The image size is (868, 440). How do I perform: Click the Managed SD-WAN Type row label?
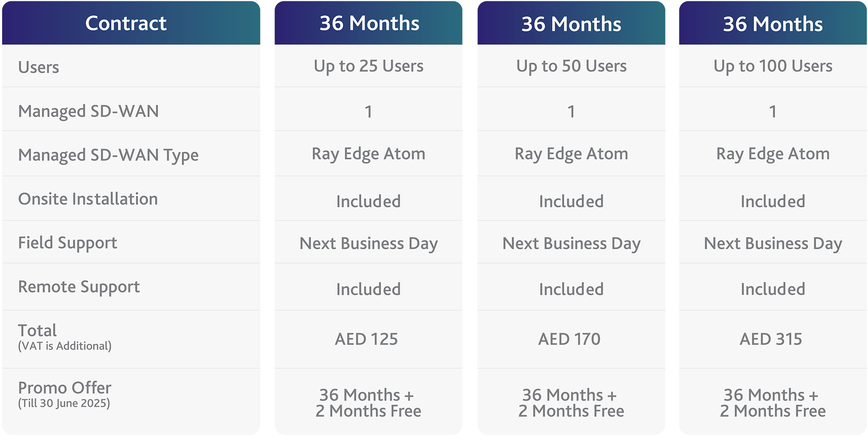pos(108,155)
